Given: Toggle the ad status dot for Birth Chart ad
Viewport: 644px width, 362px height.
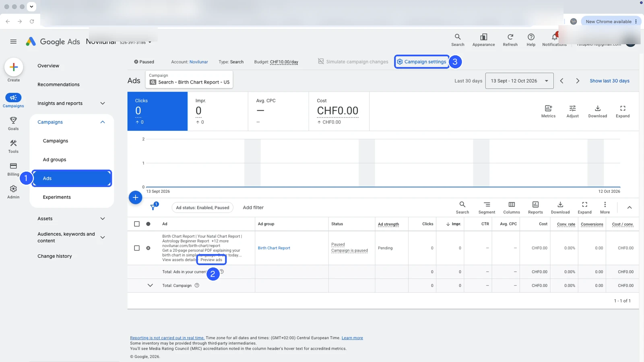Looking at the screenshot, I should [x=148, y=248].
